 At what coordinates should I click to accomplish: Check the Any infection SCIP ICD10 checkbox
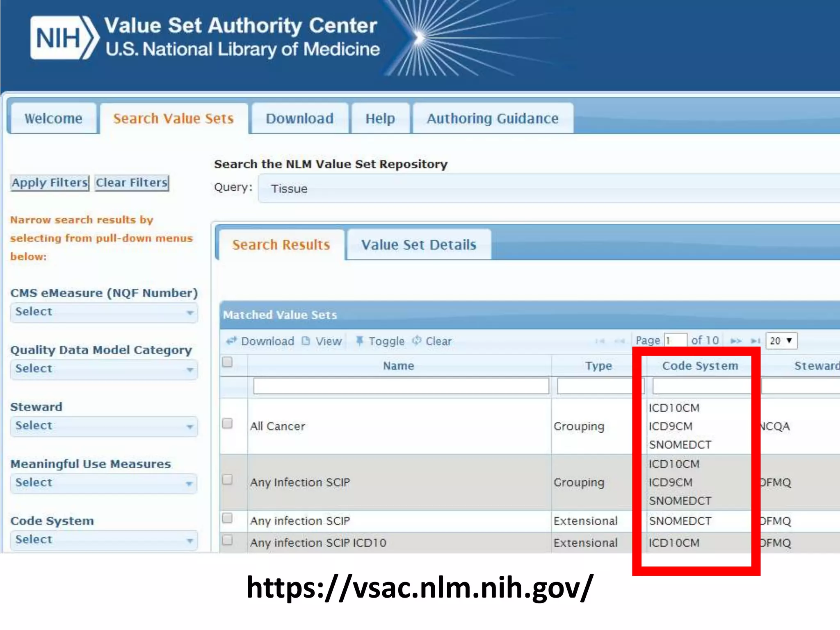click(x=227, y=540)
